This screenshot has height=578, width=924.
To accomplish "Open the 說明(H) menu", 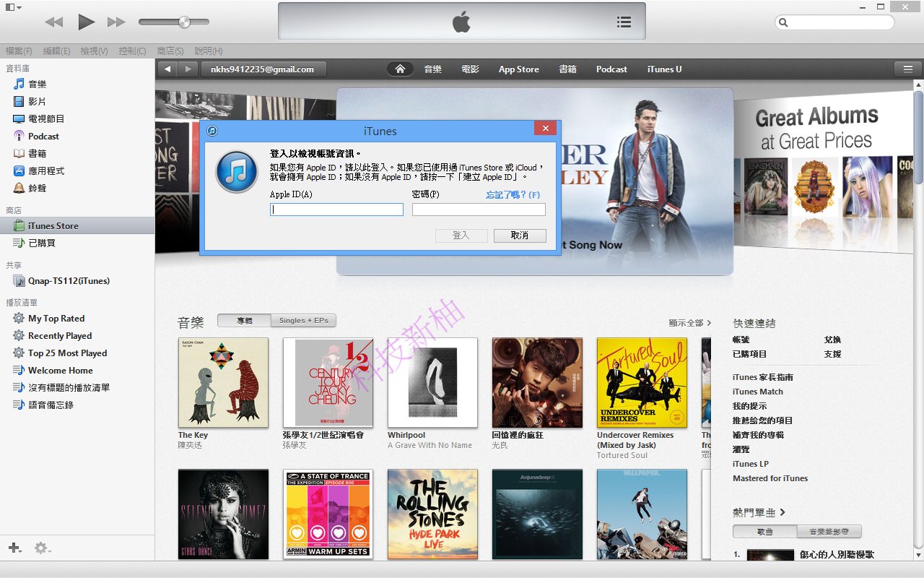I will click(x=209, y=51).
